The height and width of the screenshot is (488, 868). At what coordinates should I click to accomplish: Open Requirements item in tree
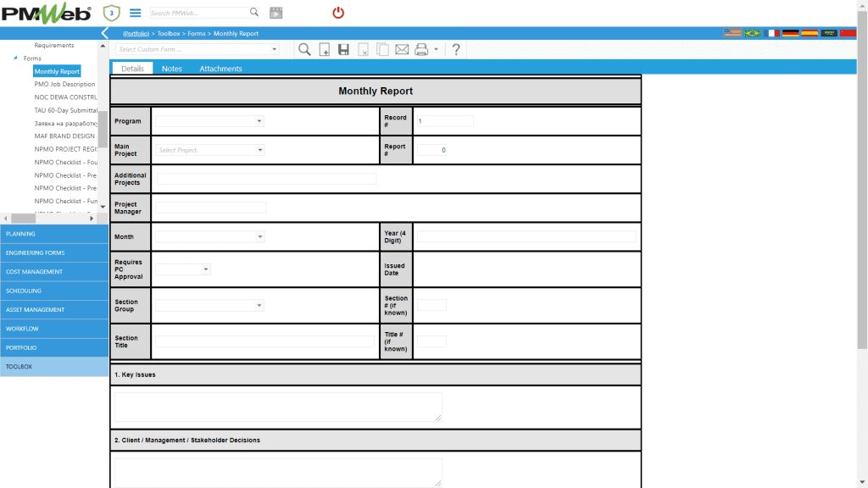(x=53, y=46)
